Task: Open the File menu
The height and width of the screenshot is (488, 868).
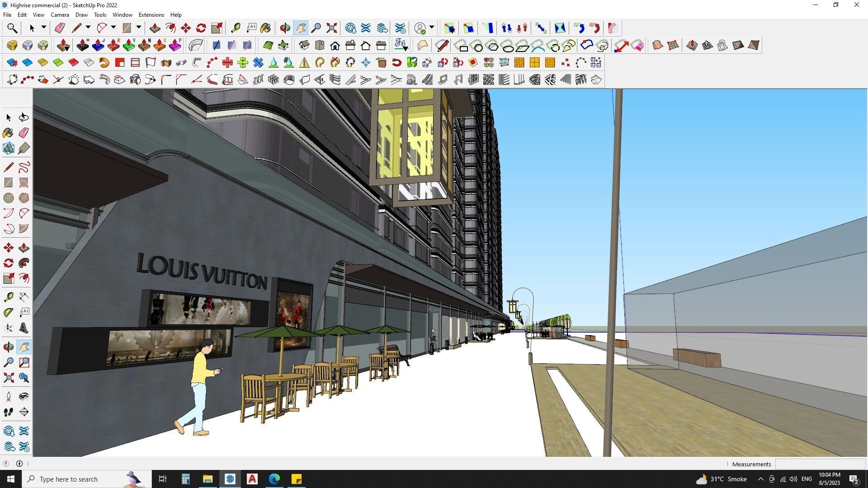Action: click(x=7, y=15)
